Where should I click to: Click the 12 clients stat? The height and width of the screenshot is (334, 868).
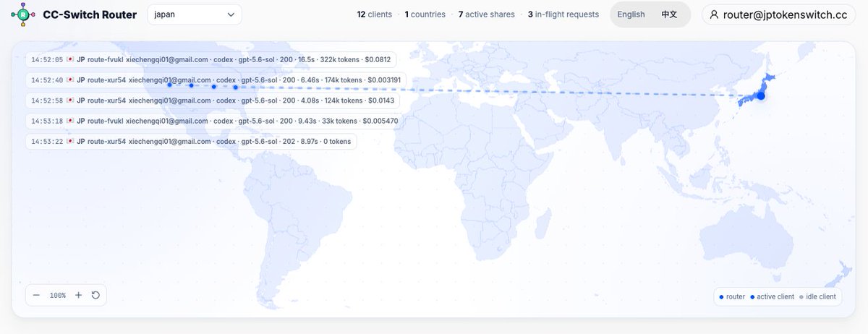[x=375, y=14]
